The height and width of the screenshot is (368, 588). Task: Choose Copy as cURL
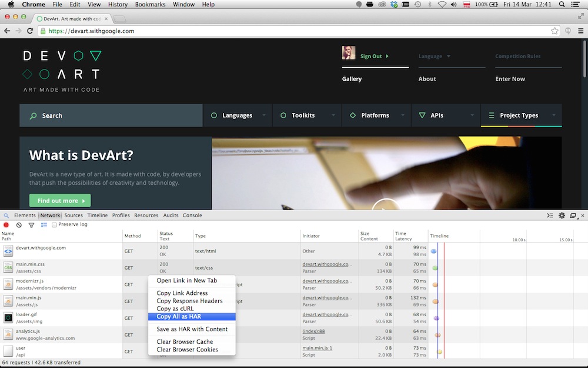[192, 309]
